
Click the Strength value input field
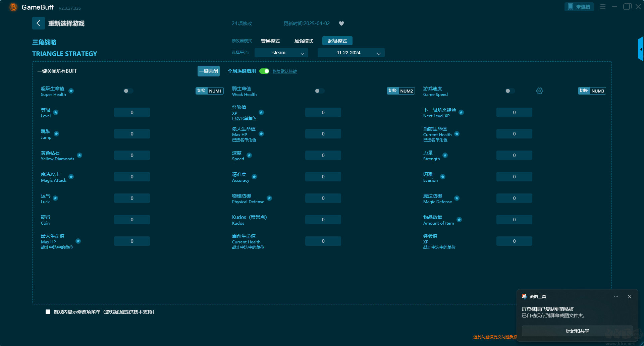click(514, 155)
